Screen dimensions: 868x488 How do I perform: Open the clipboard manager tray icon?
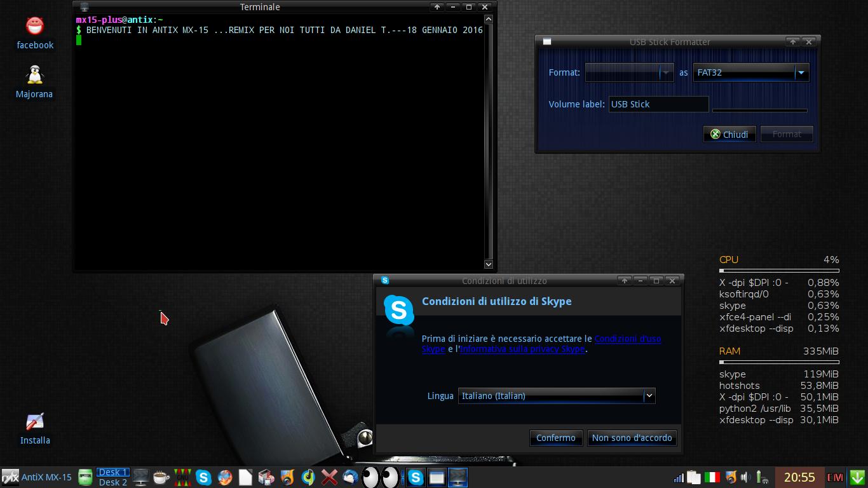tap(694, 477)
